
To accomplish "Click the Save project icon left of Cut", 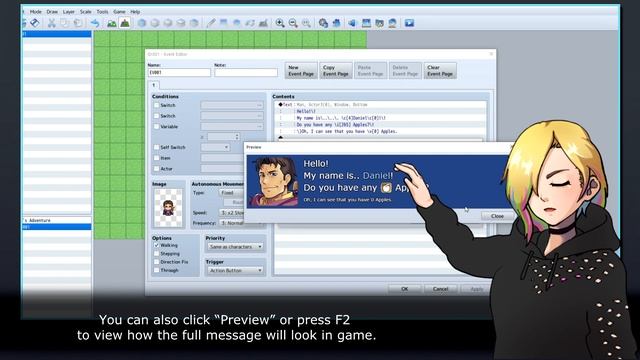I will (35, 23).
